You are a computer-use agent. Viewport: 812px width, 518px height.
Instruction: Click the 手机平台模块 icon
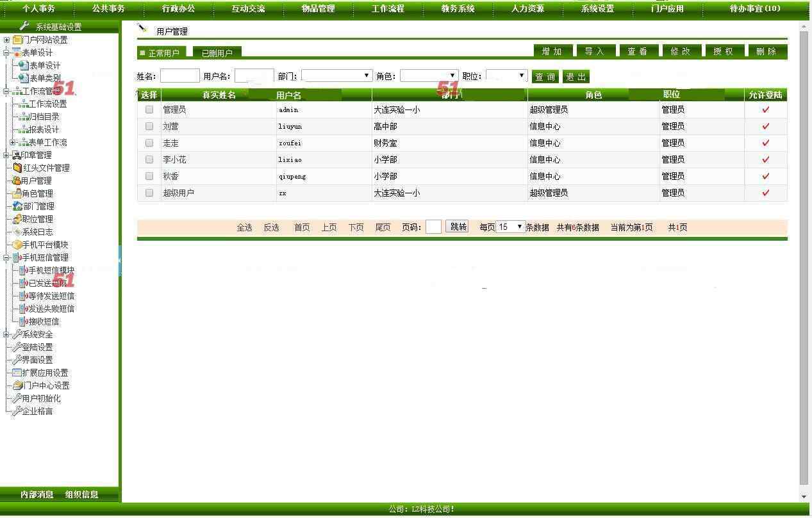(x=17, y=245)
